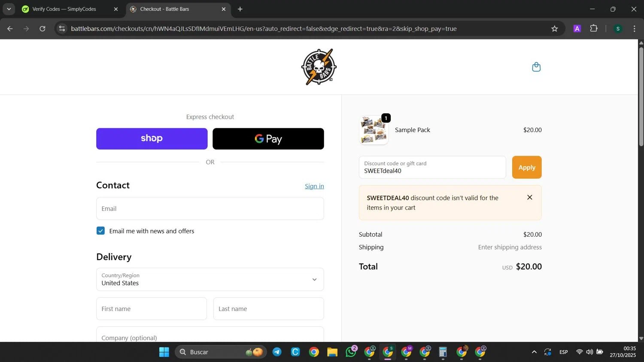
Task: Click the Sample Pack product name
Action: [413, 130]
